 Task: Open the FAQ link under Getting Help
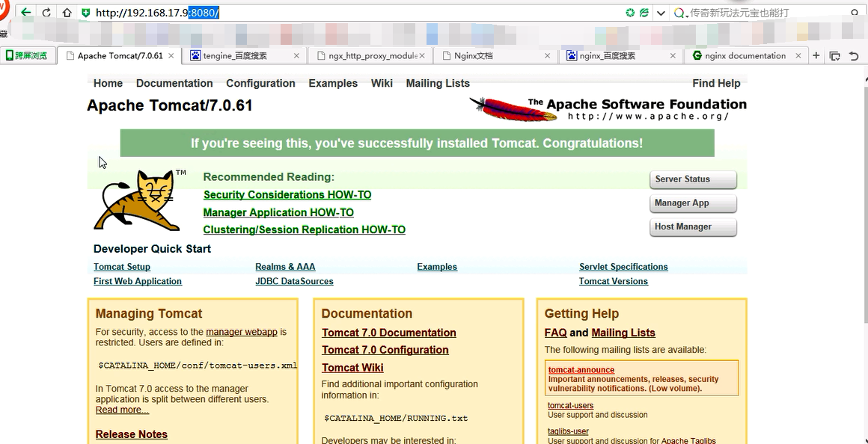pos(556,333)
